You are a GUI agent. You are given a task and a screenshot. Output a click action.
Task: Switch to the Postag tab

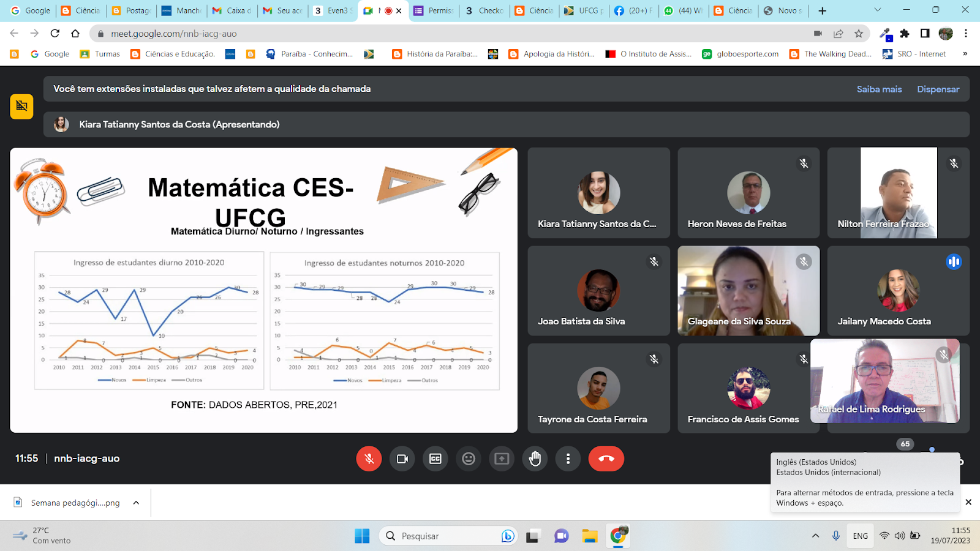132,10
